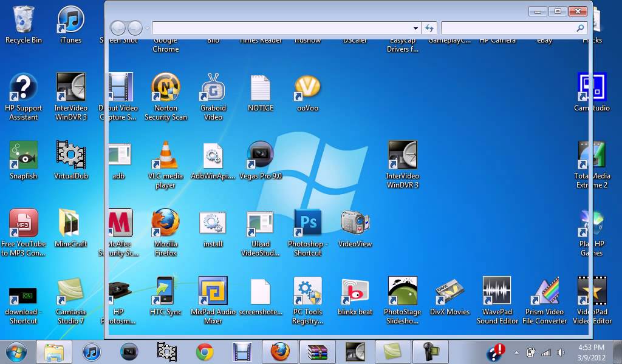Open the download - Shortcut icon

tap(24, 305)
